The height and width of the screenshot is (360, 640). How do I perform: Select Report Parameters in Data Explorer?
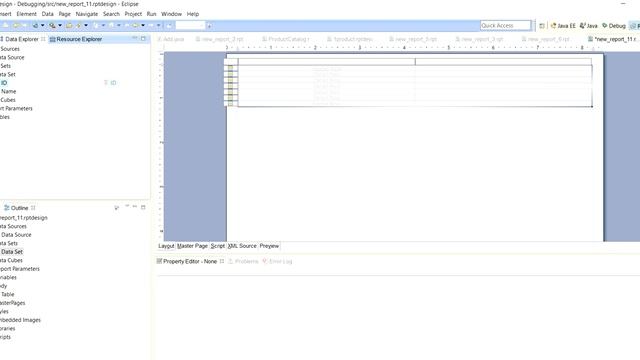pyautogui.click(x=16, y=109)
